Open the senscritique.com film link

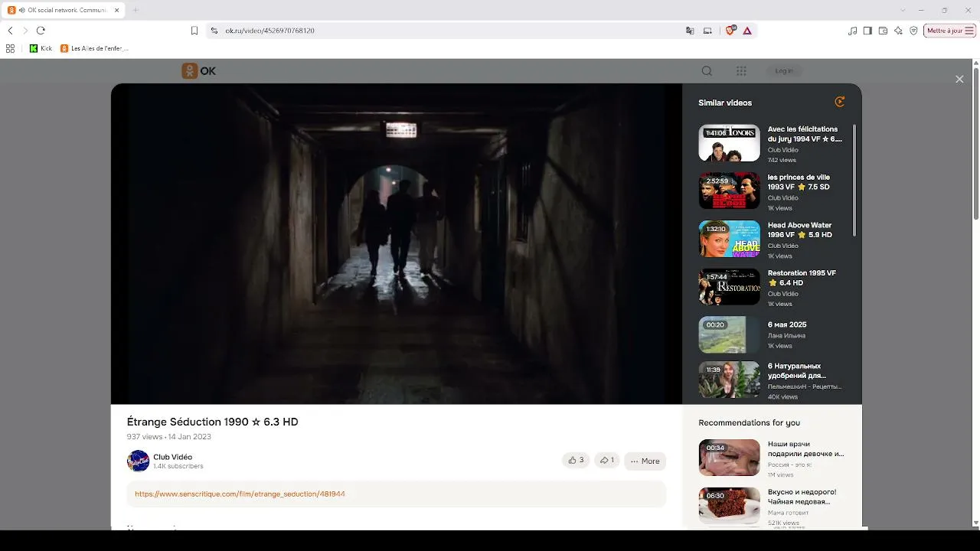[240, 494]
